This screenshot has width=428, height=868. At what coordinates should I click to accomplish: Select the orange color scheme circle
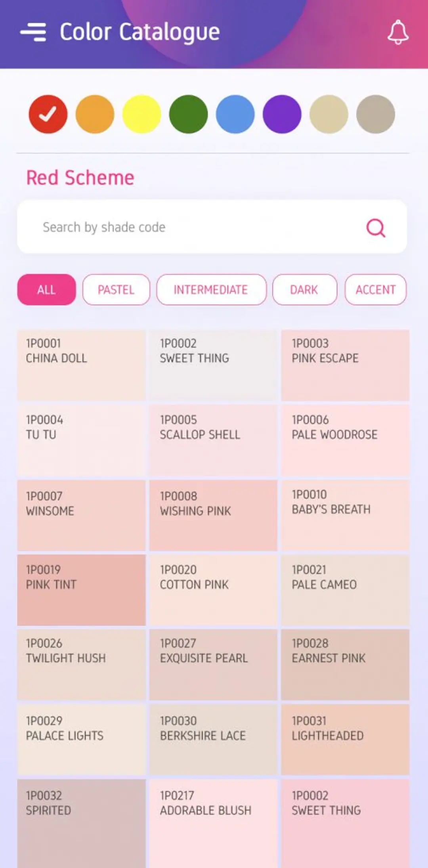pyautogui.click(x=94, y=114)
